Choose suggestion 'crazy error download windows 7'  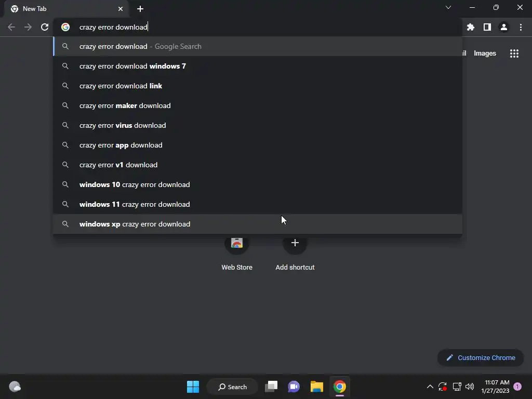pos(258,66)
